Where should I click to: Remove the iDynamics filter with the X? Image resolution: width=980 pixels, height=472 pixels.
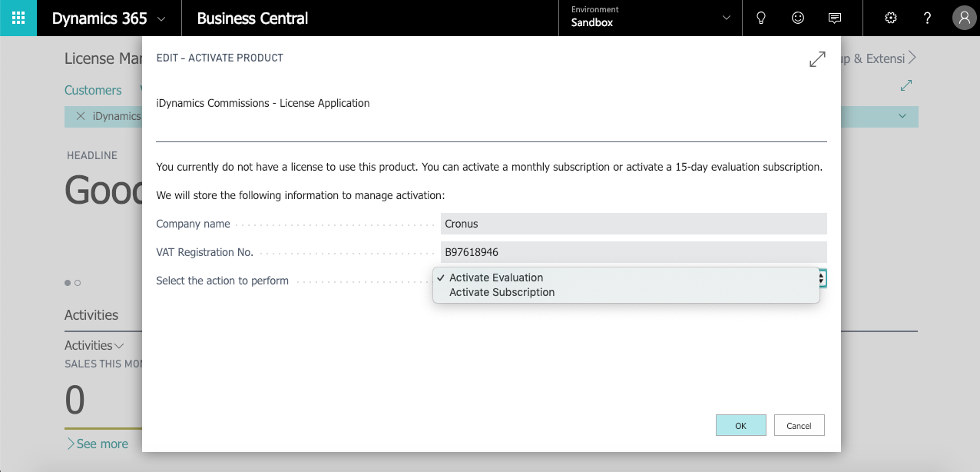click(81, 116)
